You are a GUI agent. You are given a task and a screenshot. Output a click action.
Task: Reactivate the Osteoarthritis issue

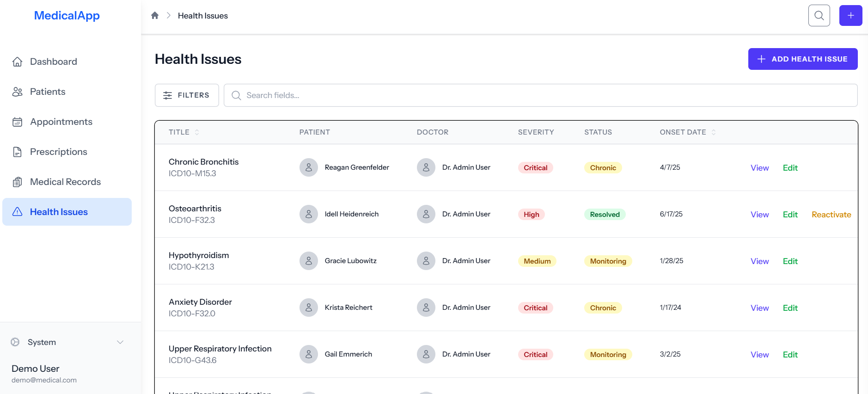tap(831, 215)
